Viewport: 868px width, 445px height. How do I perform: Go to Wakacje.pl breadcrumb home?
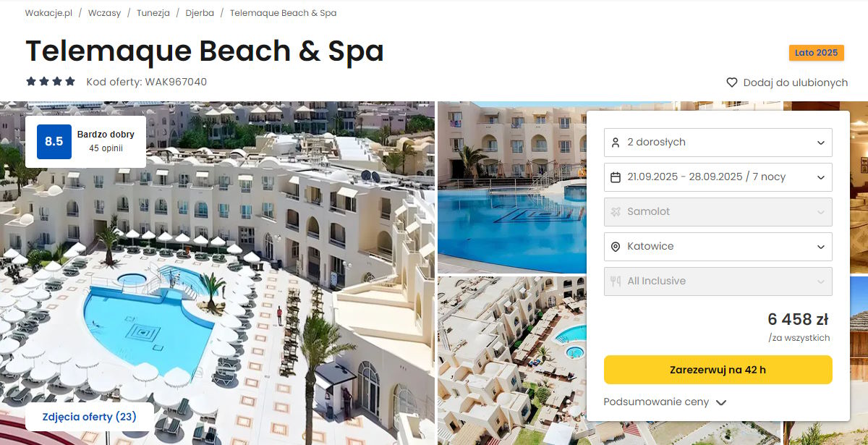point(48,13)
